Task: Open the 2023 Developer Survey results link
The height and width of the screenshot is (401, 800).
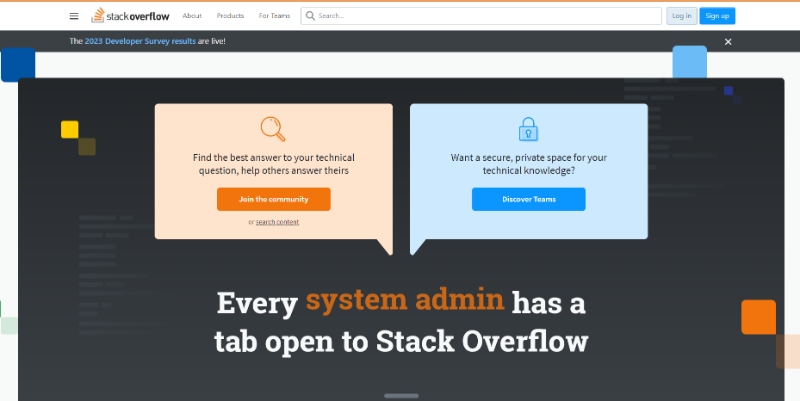Action: (x=140, y=42)
